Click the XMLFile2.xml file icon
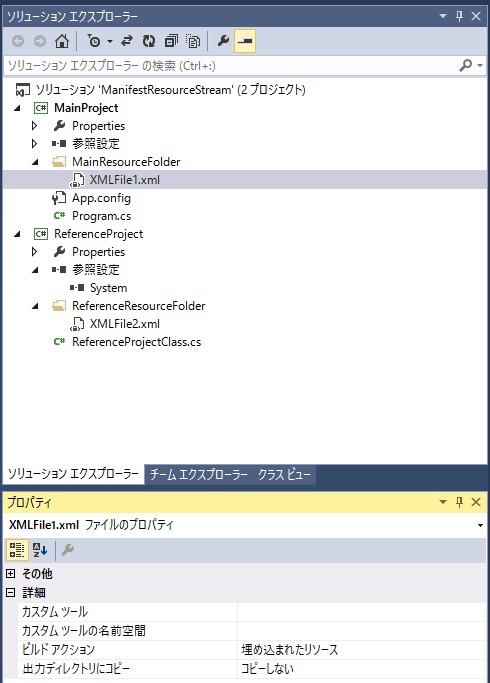The image size is (490, 683). point(77,324)
